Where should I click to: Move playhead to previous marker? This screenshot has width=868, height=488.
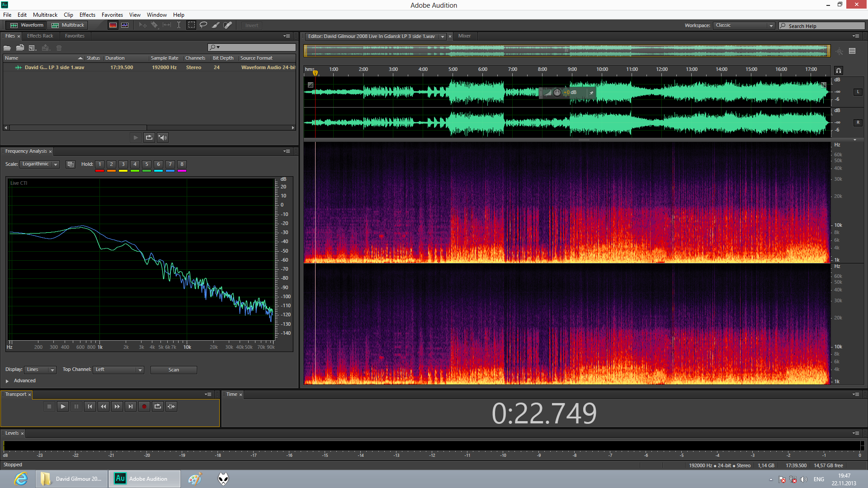click(90, 407)
